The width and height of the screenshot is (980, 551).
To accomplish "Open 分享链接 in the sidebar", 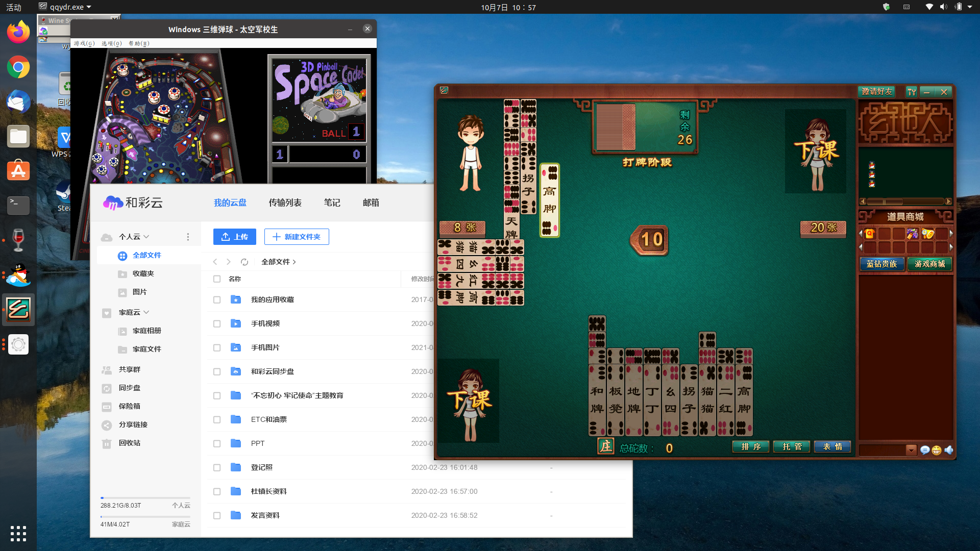I will 133,424.
